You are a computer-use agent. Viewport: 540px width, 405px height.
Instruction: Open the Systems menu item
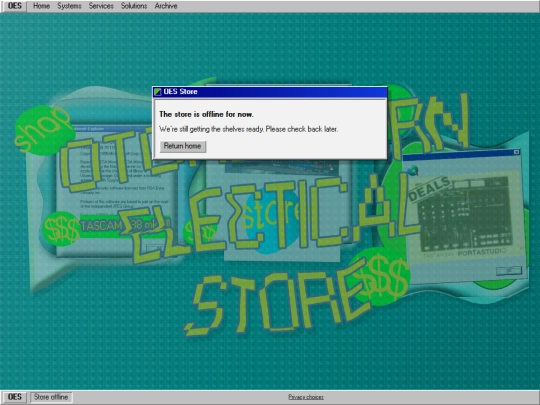[x=69, y=6]
